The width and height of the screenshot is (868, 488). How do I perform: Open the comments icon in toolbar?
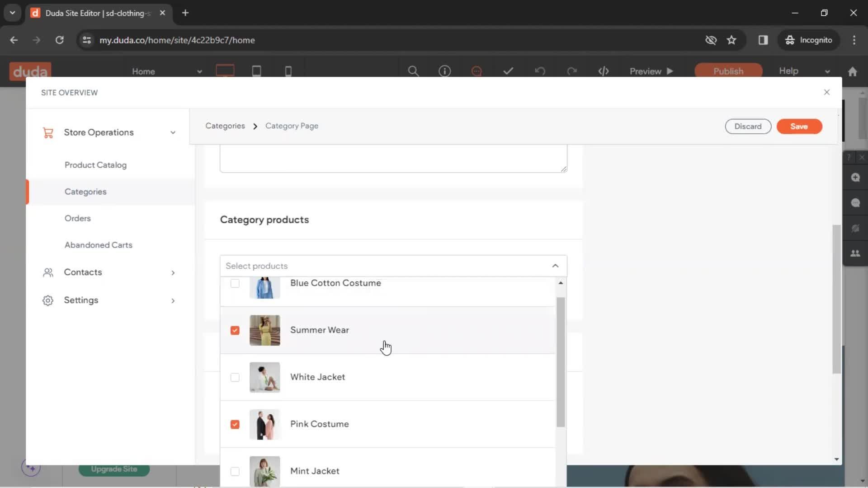pyautogui.click(x=476, y=71)
